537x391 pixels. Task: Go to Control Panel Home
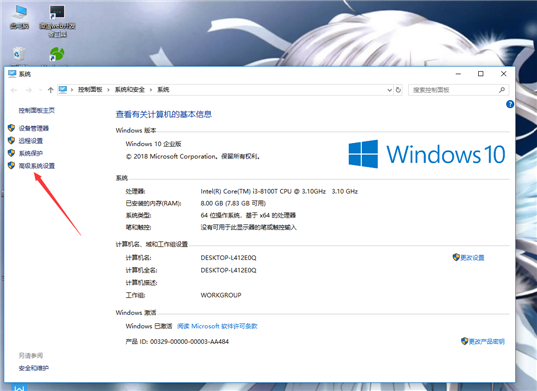point(37,110)
